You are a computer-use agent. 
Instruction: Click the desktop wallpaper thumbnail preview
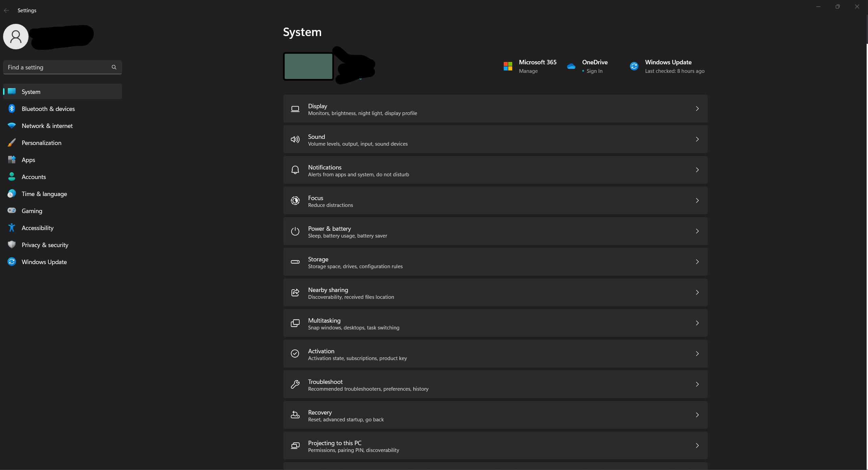point(308,66)
